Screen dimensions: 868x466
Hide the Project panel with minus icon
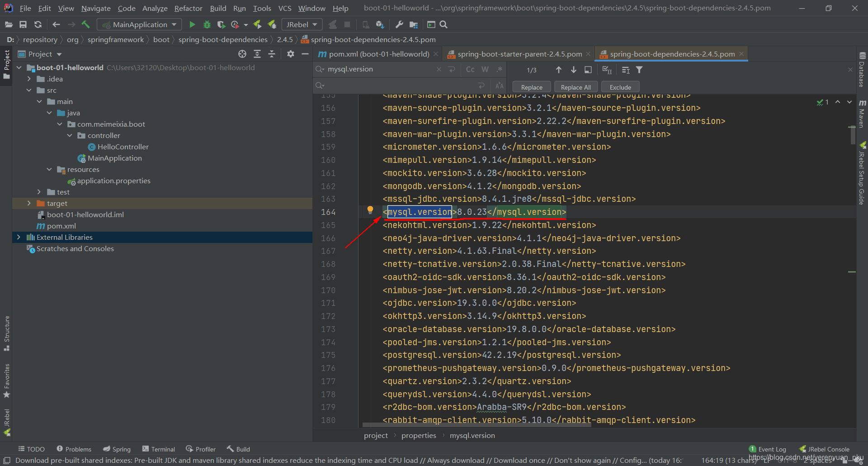click(305, 54)
